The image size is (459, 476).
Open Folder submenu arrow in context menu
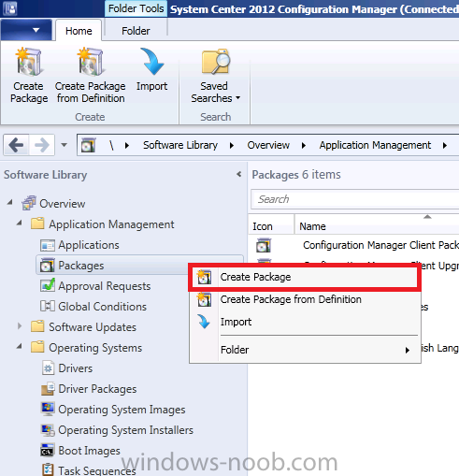click(x=408, y=350)
